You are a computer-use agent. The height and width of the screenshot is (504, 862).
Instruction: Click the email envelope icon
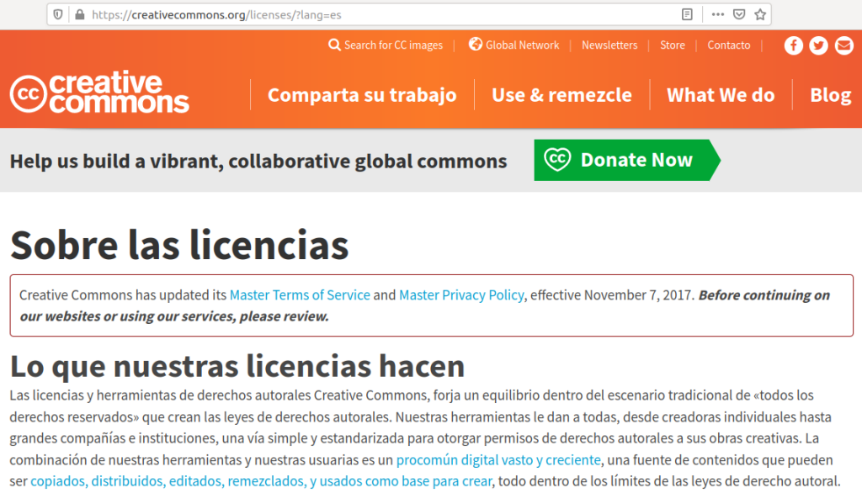tap(843, 45)
